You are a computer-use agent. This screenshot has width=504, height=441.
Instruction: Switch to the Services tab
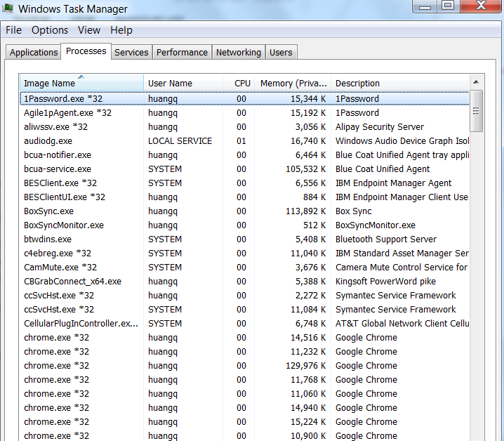[131, 53]
